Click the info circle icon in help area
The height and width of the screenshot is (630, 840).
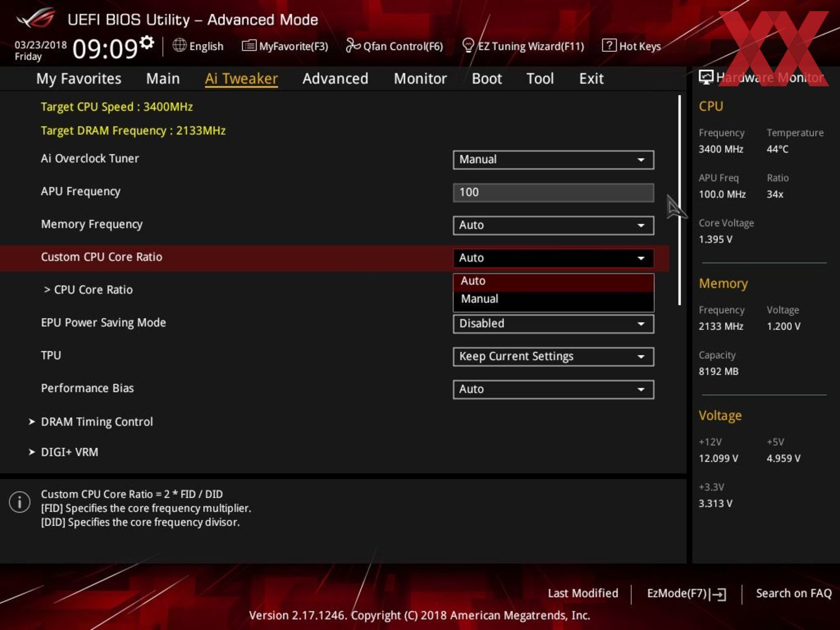20,502
